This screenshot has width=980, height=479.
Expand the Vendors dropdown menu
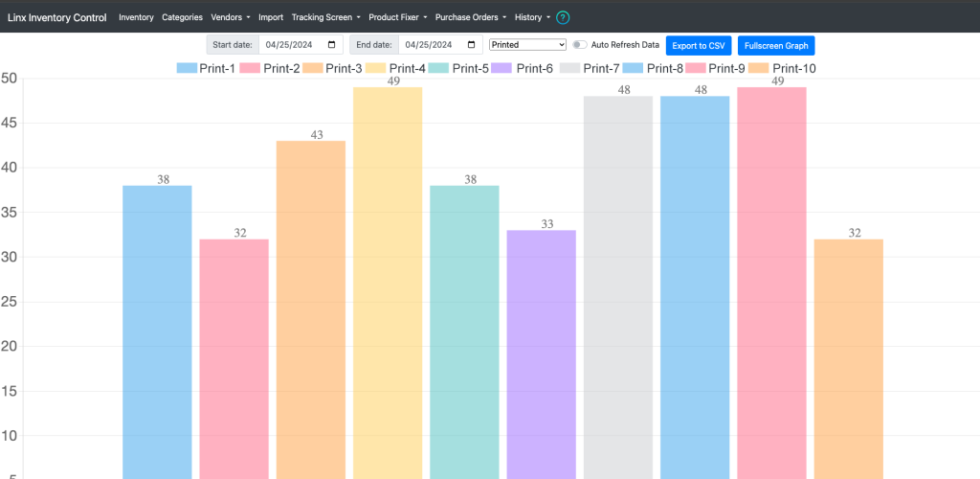[231, 17]
